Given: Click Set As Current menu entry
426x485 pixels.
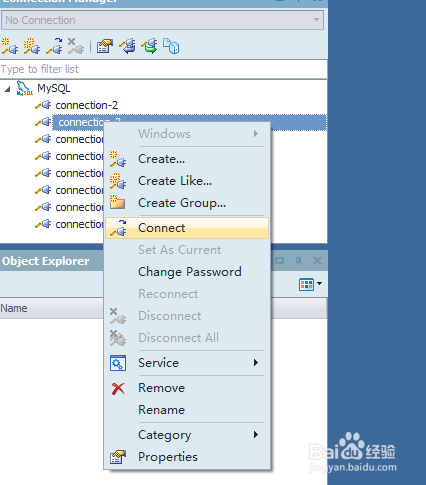Looking at the screenshot, I should pos(187,250).
